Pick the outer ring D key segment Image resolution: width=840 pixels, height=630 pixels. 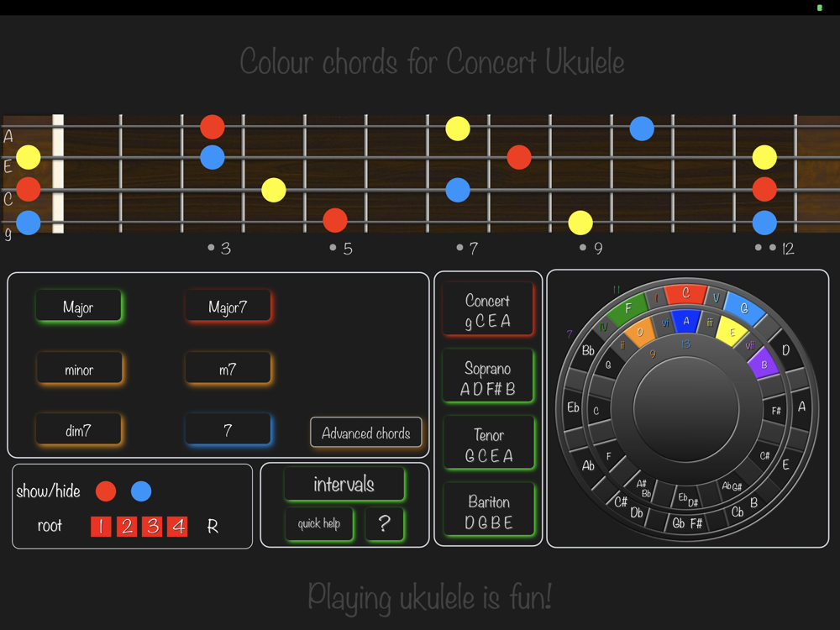pos(785,350)
